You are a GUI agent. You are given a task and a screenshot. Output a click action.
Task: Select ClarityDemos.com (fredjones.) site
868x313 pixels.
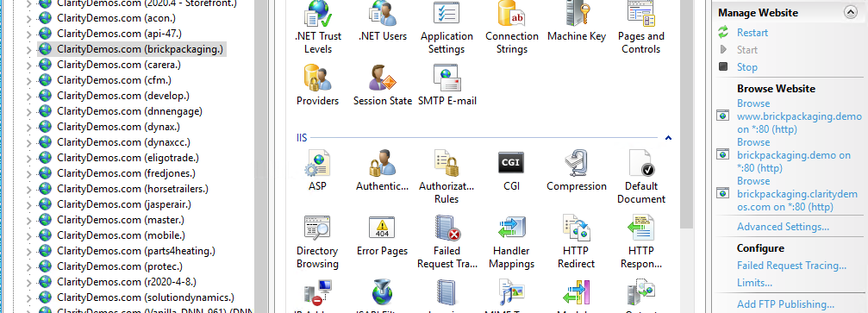point(126,172)
